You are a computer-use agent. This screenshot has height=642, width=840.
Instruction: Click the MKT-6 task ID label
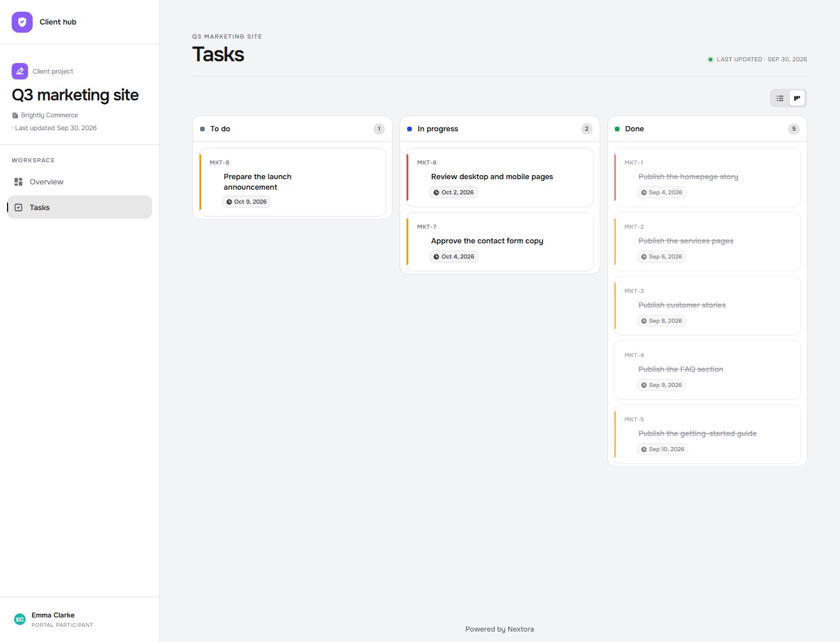point(427,163)
